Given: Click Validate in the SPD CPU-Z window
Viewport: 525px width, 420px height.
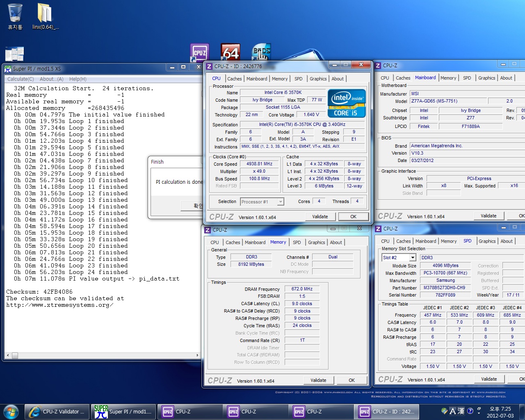Looking at the screenshot, I should [x=489, y=379].
